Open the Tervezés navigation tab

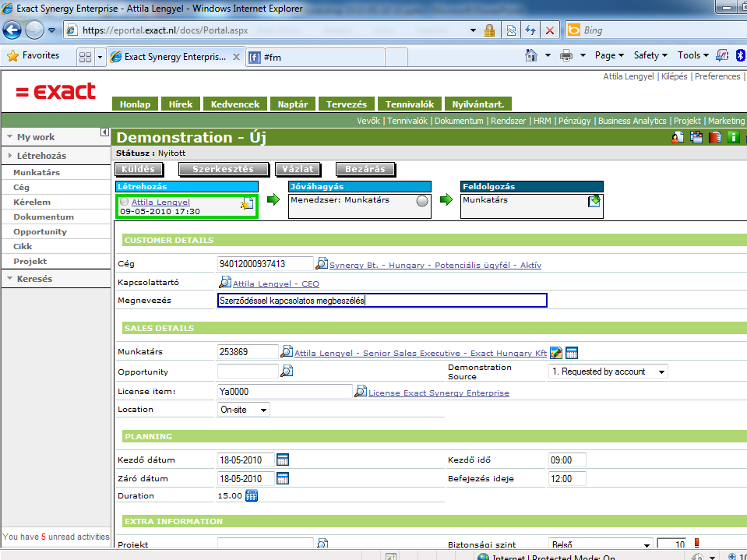pyautogui.click(x=347, y=104)
